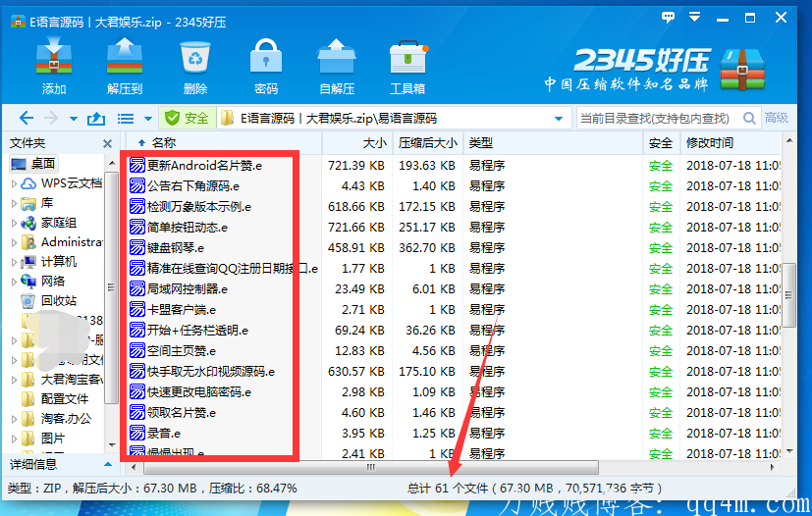
Task: Open the 高级 advanced search link
Action: coord(777,118)
